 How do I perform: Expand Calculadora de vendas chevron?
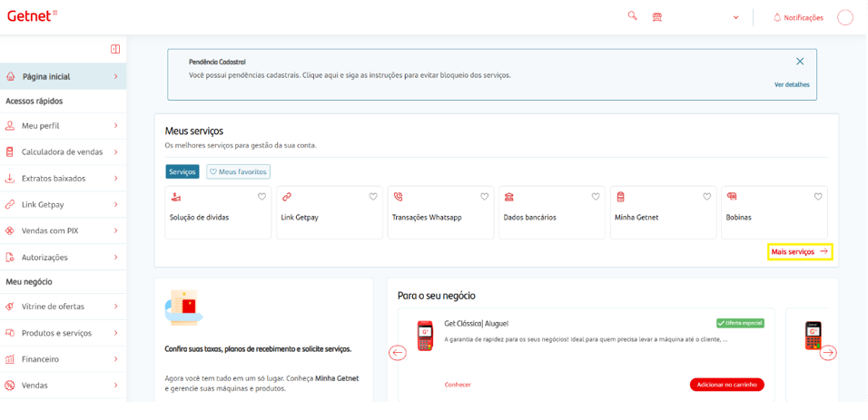tap(115, 151)
